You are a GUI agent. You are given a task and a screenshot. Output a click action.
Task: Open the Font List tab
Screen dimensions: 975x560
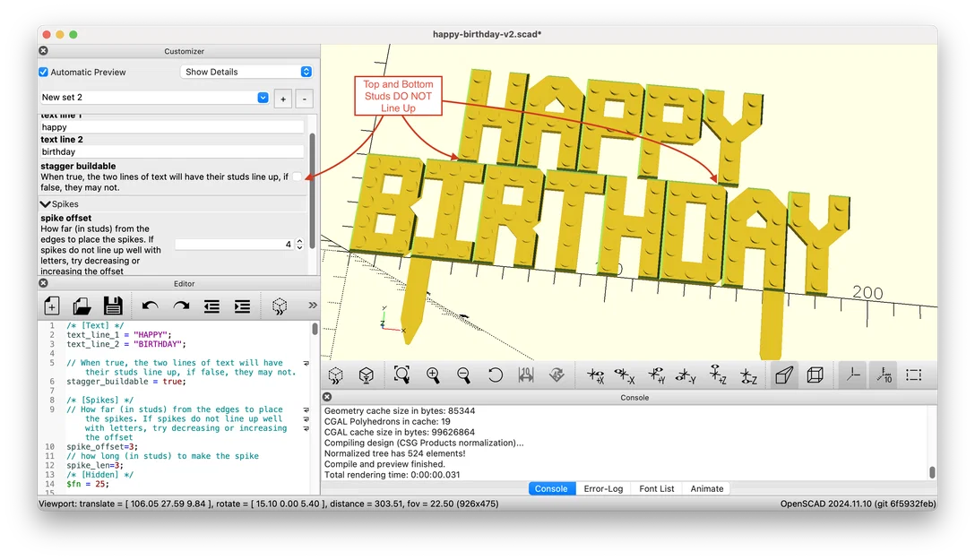pos(657,488)
